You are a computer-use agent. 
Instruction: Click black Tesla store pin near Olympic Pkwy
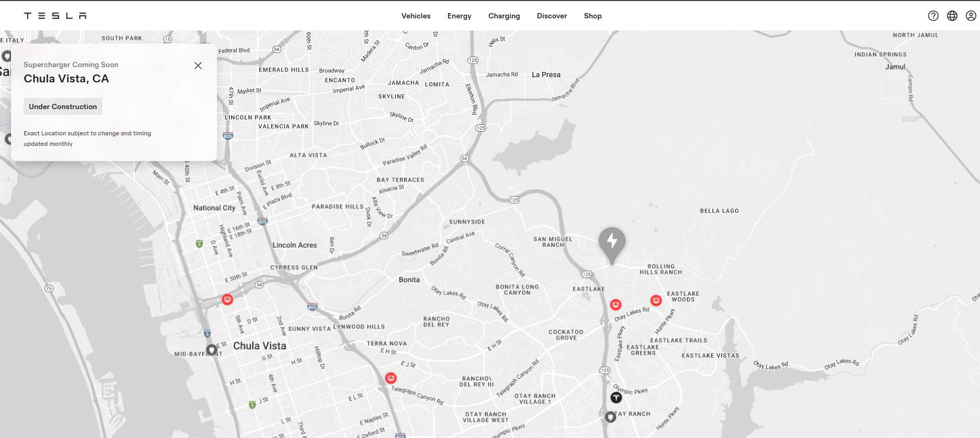(616, 398)
